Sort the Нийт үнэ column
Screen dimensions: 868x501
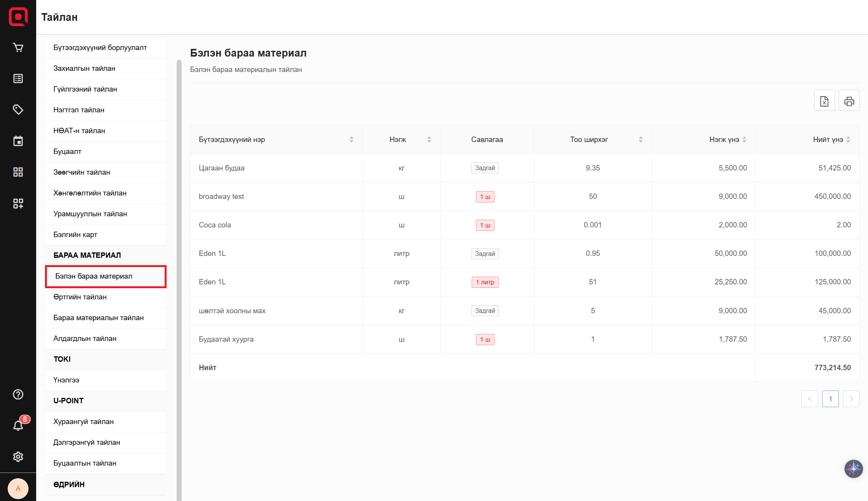coord(848,140)
